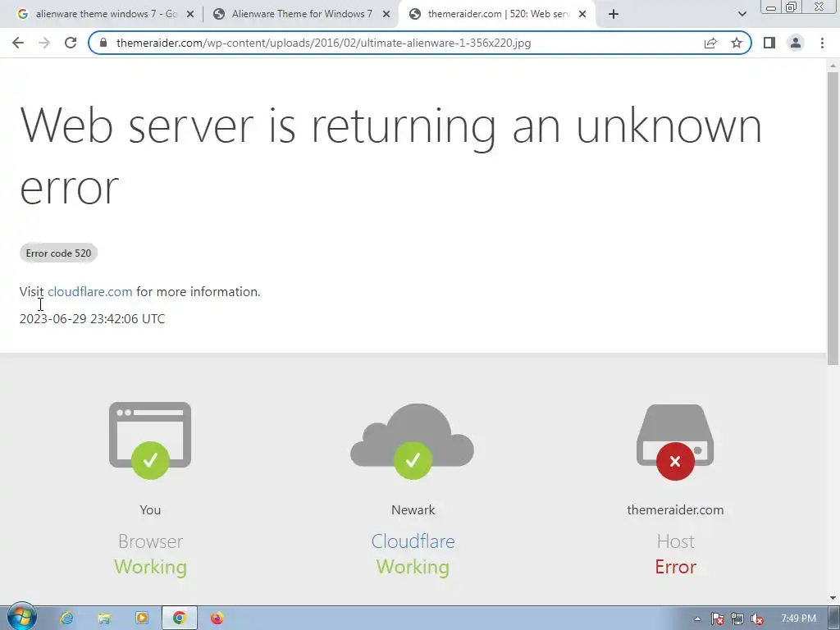
Task: Click the 'Web server is returning an unknown error' heading
Action: pos(390,156)
